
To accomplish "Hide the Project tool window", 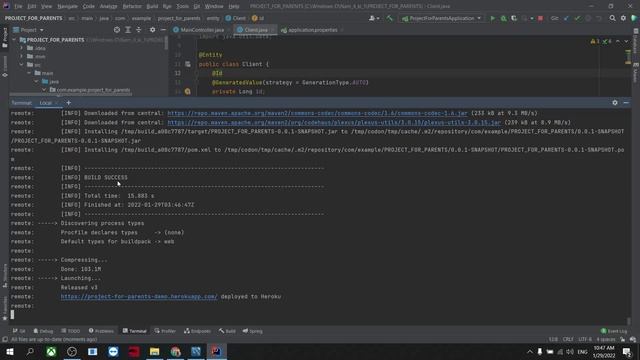I will coord(163,30).
